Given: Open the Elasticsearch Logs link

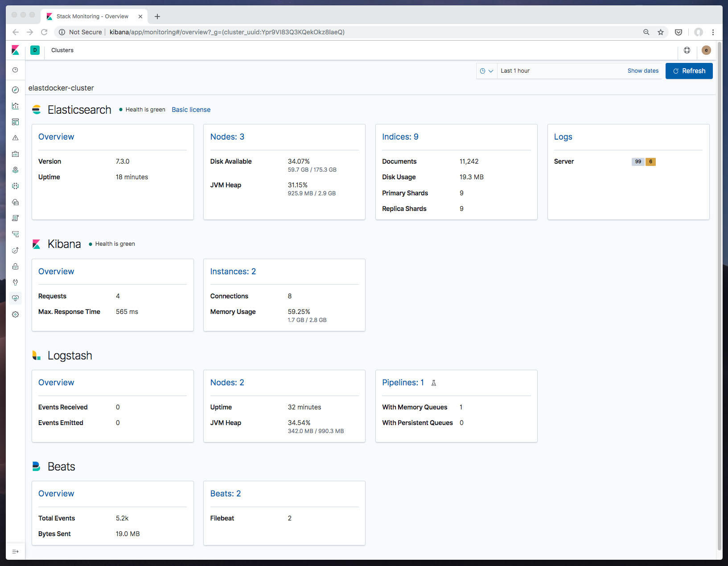Looking at the screenshot, I should [563, 137].
